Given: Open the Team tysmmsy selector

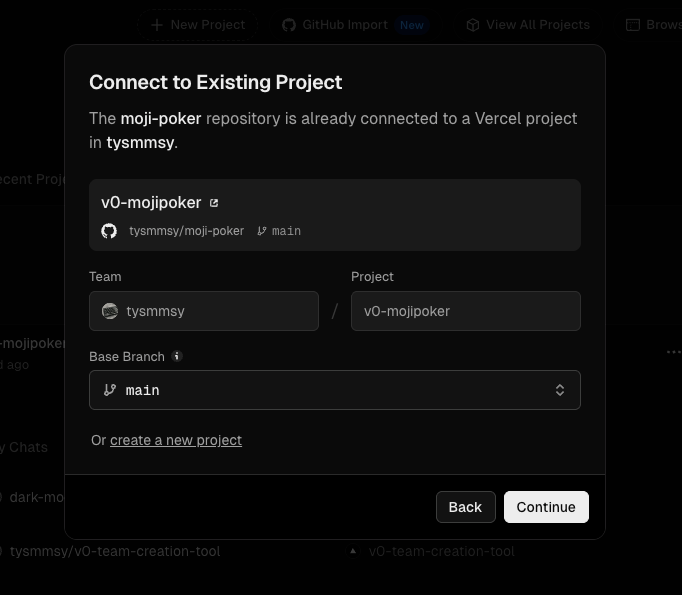Looking at the screenshot, I should (204, 311).
